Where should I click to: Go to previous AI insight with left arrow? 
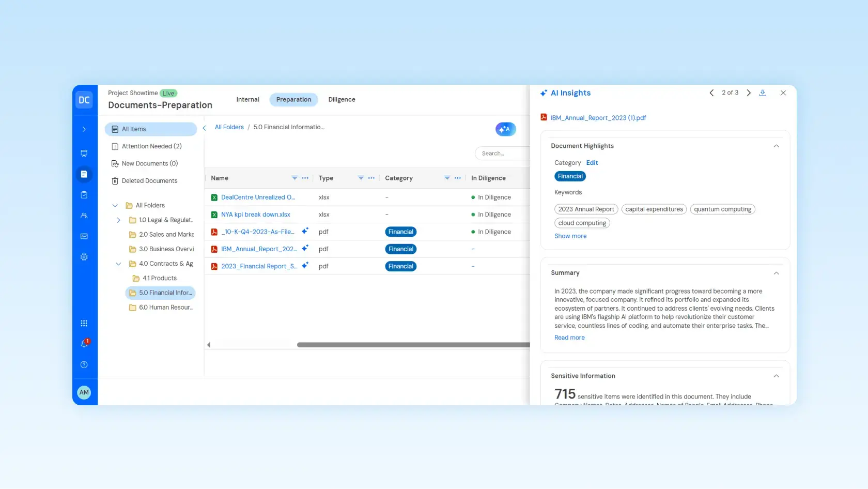pyautogui.click(x=711, y=93)
